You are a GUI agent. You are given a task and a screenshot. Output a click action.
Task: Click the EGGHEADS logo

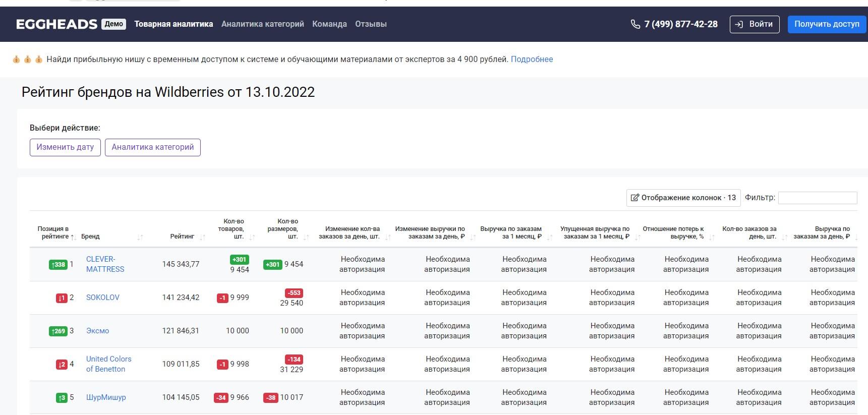(x=56, y=24)
